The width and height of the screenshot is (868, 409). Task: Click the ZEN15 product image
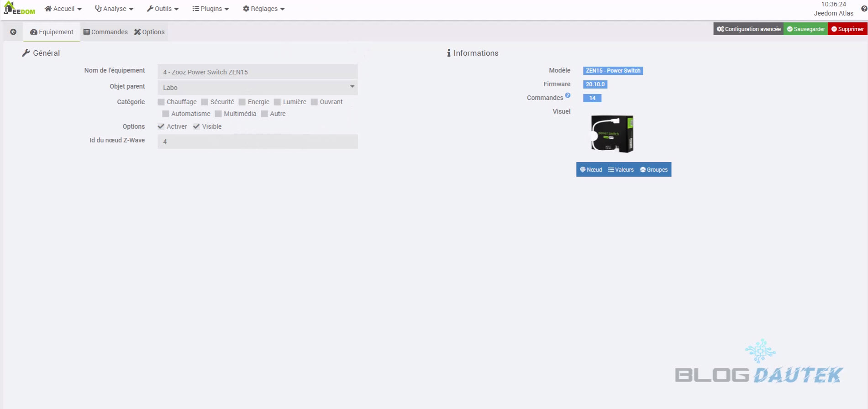612,134
